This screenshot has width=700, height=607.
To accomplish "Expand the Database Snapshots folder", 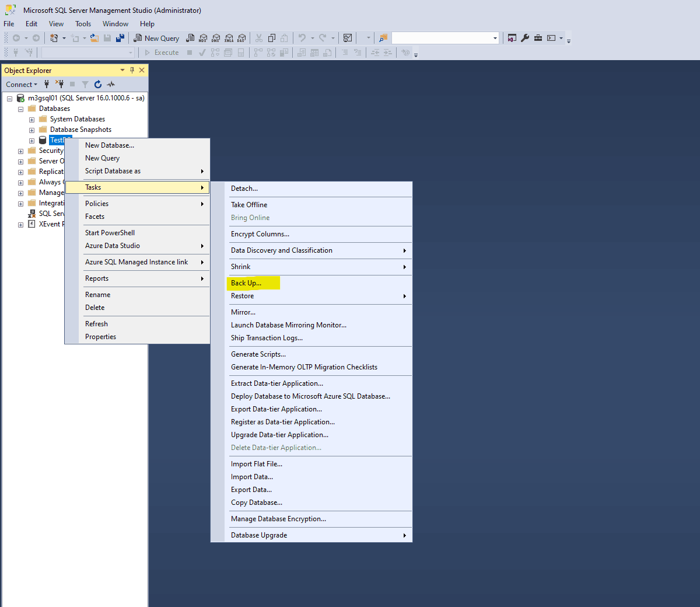I will [x=32, y=130].
